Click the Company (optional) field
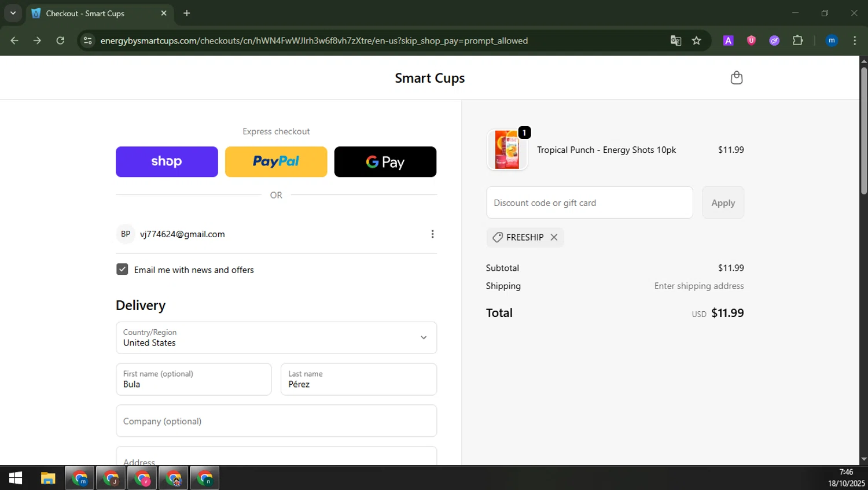 coord(276,421)
